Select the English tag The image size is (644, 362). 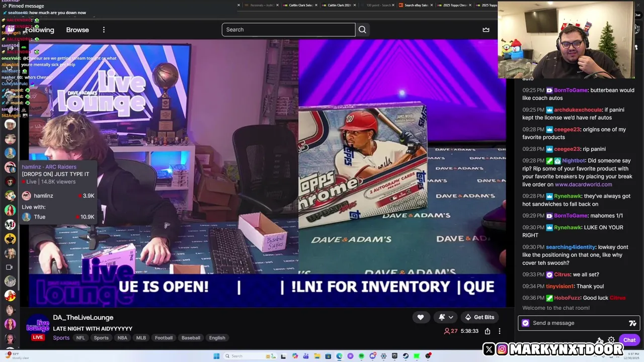[x=217, y=338]
